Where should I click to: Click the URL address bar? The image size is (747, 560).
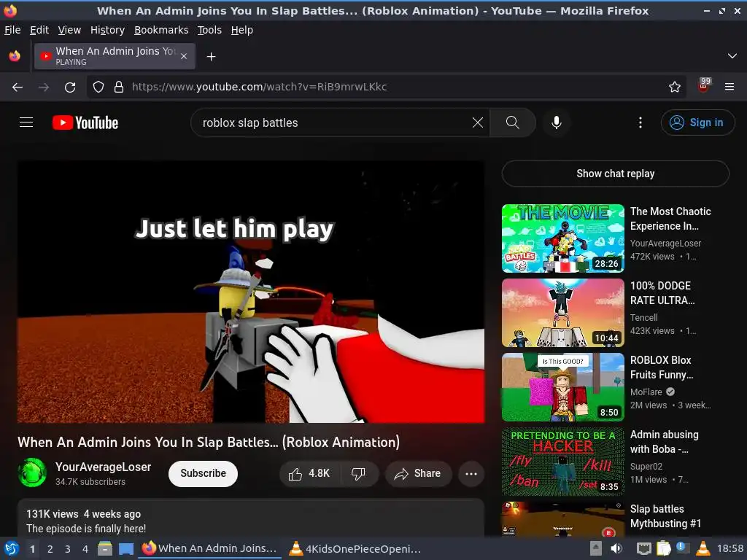coord(387,87)
